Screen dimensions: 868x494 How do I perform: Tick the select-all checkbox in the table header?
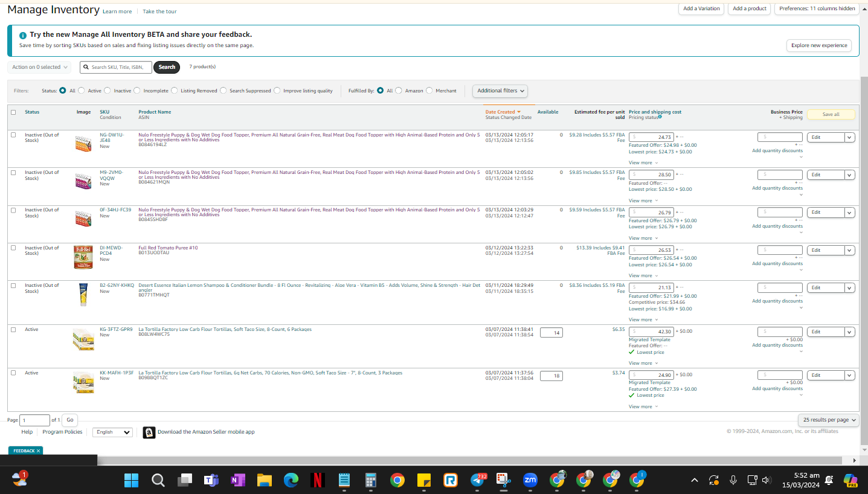(x=13, y=112)
